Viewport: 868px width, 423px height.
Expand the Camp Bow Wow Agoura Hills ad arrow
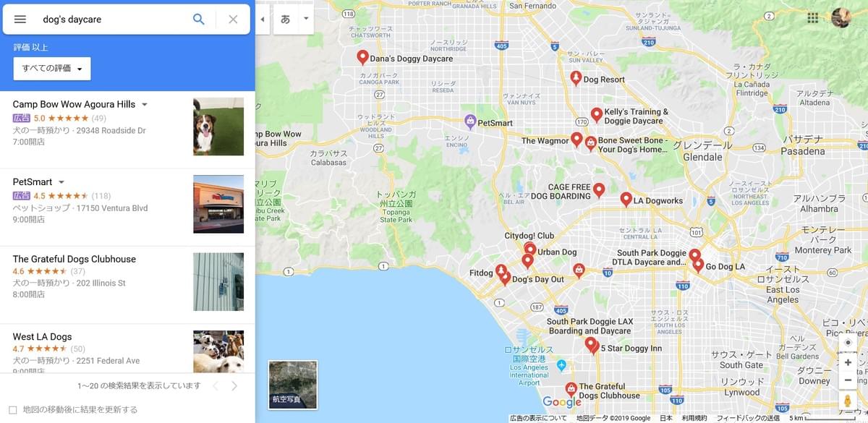pos(145,105)
